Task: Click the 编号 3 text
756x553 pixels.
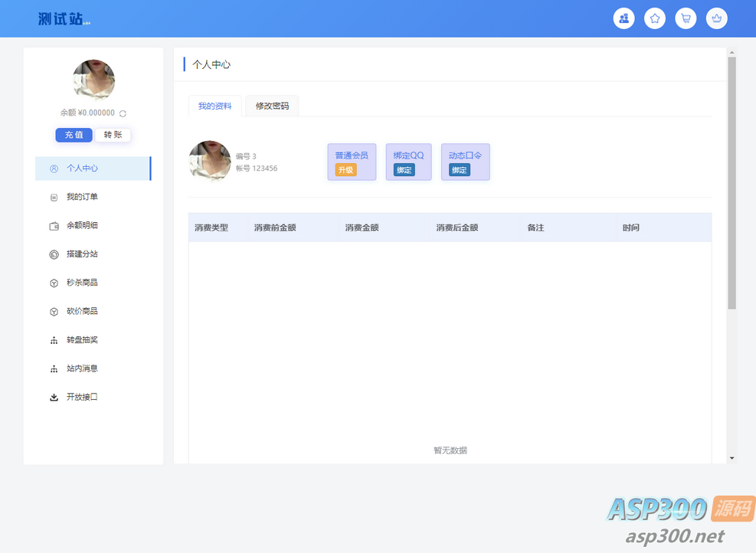Action: click(x=246, y=156)
